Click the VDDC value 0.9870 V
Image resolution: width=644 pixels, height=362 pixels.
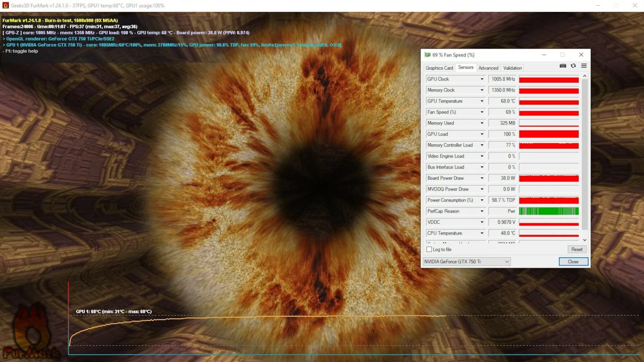point(503,222)
